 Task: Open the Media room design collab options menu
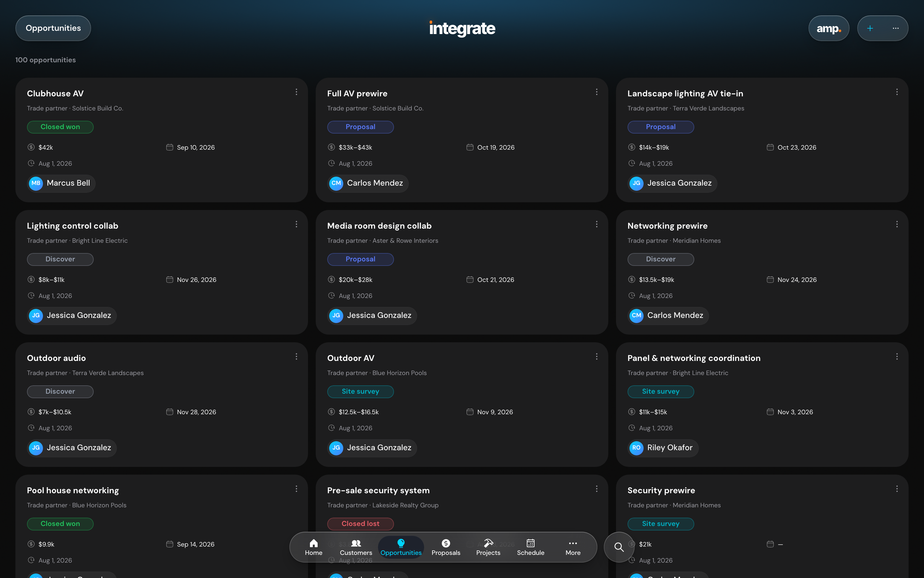(x=596, y=224)
